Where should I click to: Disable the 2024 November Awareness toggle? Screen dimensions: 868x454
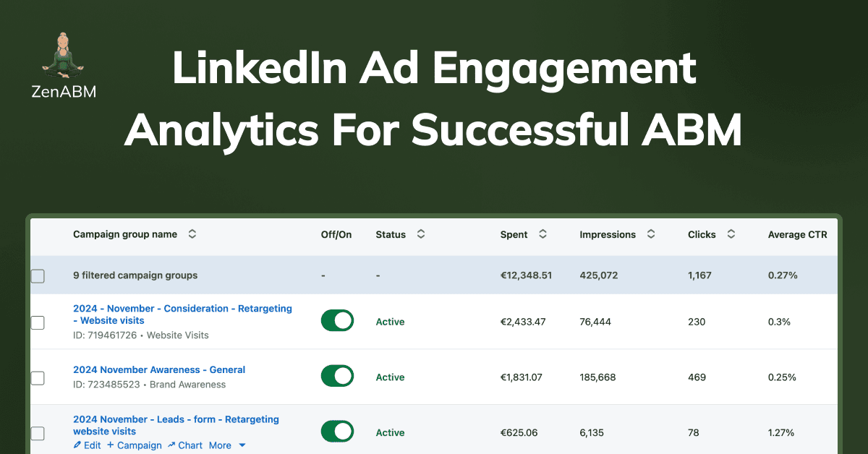[337, 376]
